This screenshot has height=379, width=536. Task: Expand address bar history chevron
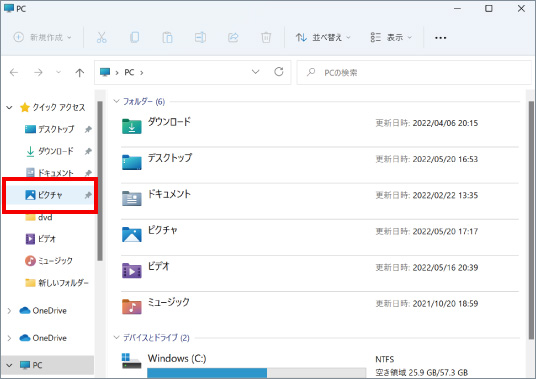(x=255, y=72)
